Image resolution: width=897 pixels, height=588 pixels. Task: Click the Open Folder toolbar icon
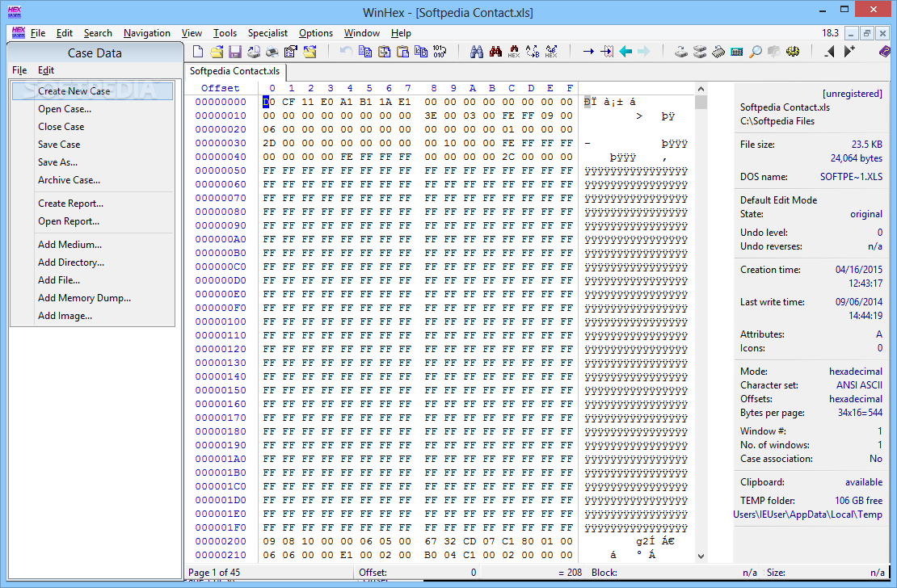pyautogui.click(x=310, y=52)
